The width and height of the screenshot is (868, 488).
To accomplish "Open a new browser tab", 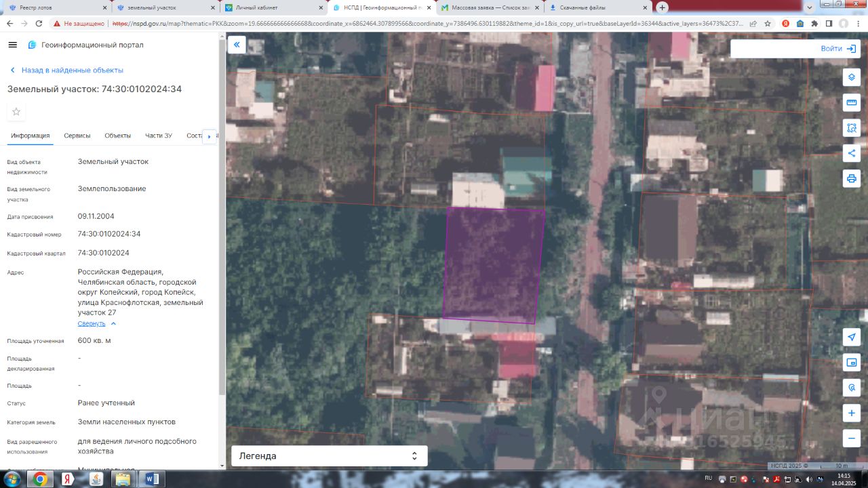I will coord(663,7).
